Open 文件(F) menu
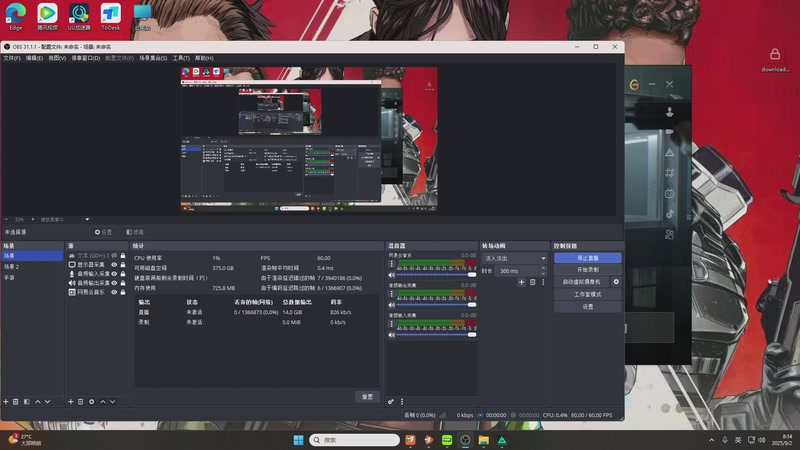800x450 pixels. (12, 58)
